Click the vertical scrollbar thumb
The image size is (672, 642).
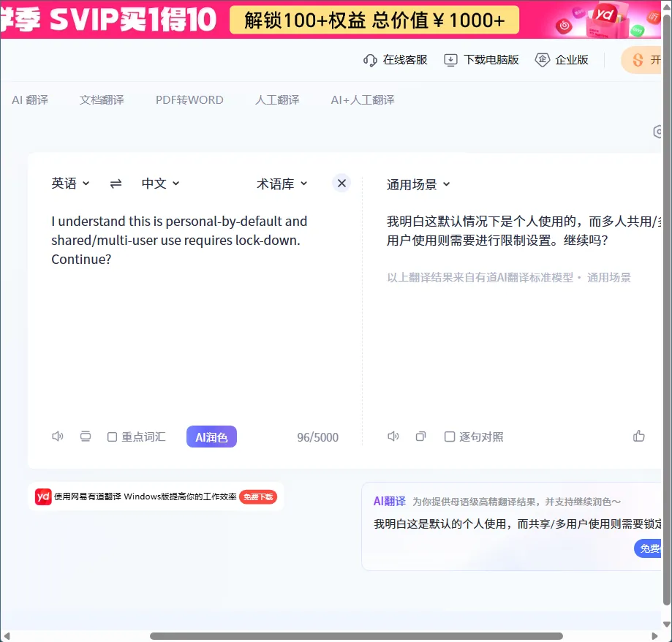coord(666,310)
